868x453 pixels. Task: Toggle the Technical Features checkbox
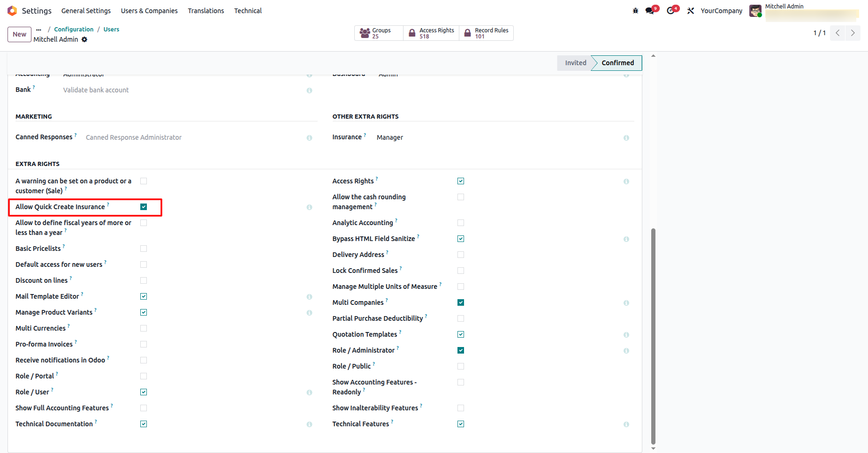(x=461, y=424)
